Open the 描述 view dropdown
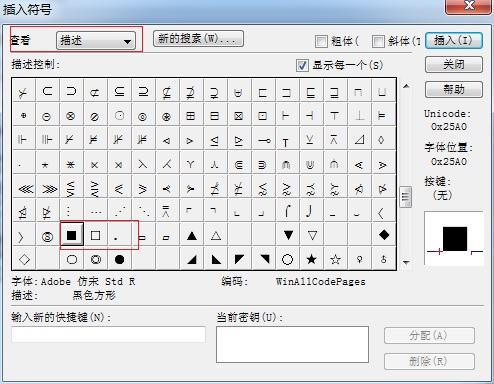Screen dimensions: 494x384 click(x=96, y=41)
